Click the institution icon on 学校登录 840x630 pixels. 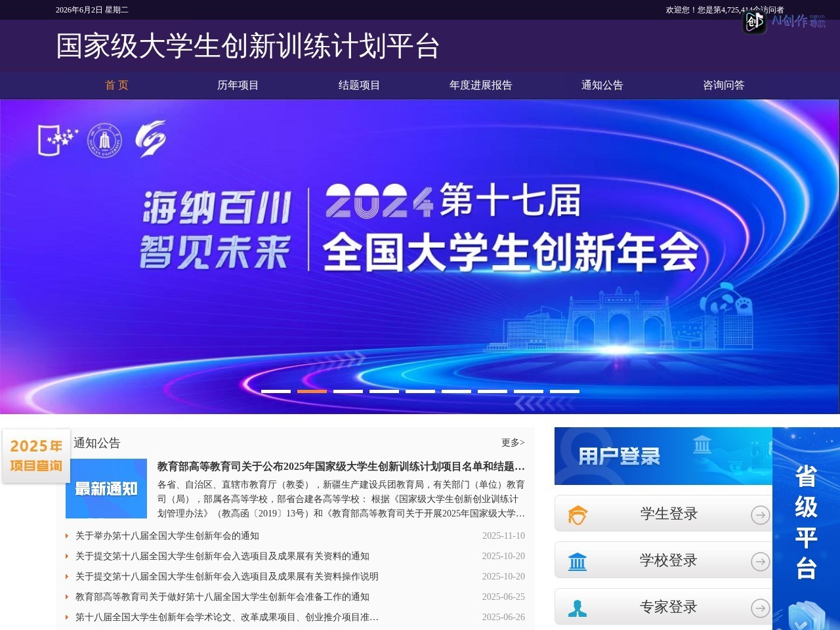click(577, 562)
